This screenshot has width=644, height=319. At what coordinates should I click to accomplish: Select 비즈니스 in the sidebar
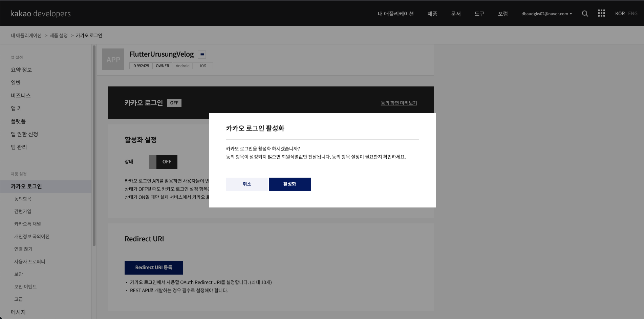click(x=21, y=95)
